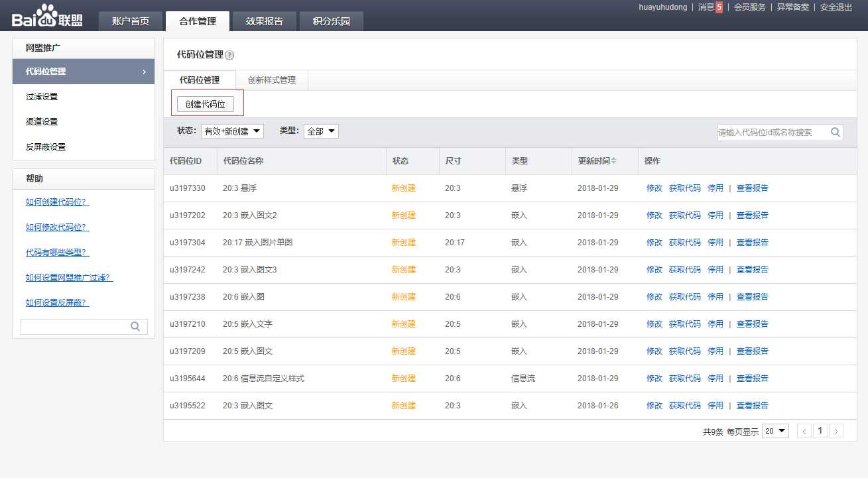Open the 状态 dropdown showing 有效+新创建
The image size is (868, 478).
point(232,131)
